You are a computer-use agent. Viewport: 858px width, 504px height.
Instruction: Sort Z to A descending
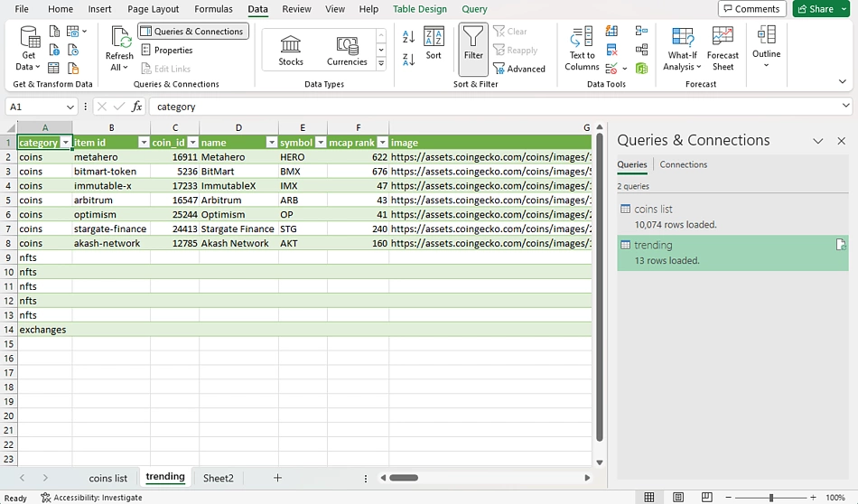pos(409,59)
